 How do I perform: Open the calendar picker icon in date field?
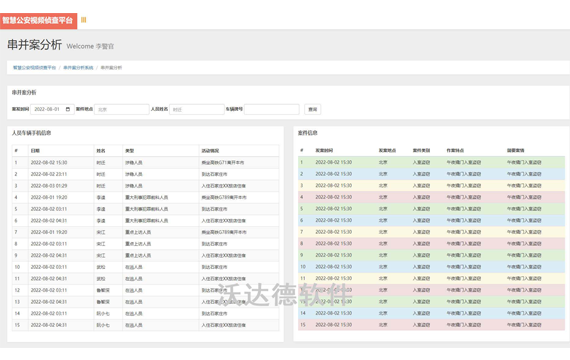pyautogui.click(x=68, y=109)
